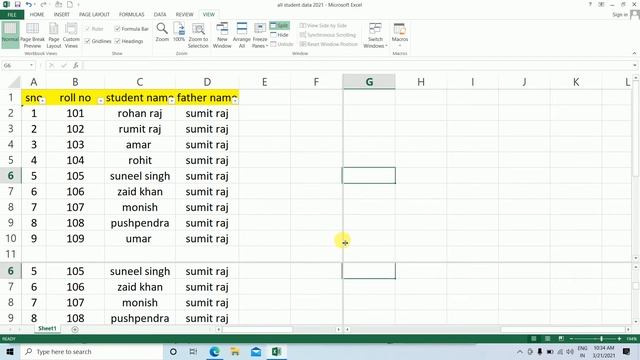Open the Windows Start menu
The image size is (640, 360).
tap(9, 351)
